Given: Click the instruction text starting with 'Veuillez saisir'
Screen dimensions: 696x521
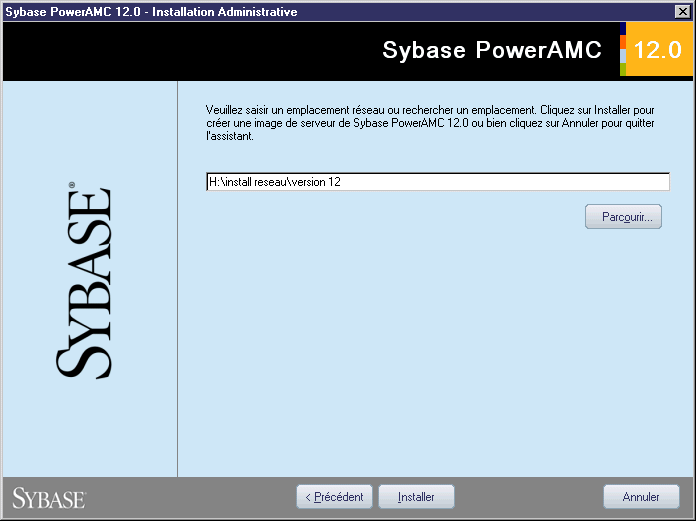Looking at the screenshot, I should click(430, 123).
